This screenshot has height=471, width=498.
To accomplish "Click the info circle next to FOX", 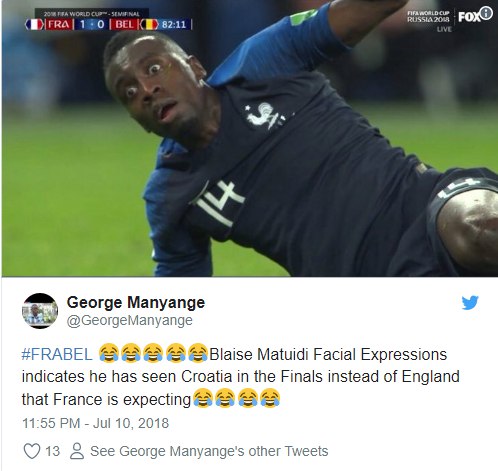I will pyautogui.click(x=487, y=14).
